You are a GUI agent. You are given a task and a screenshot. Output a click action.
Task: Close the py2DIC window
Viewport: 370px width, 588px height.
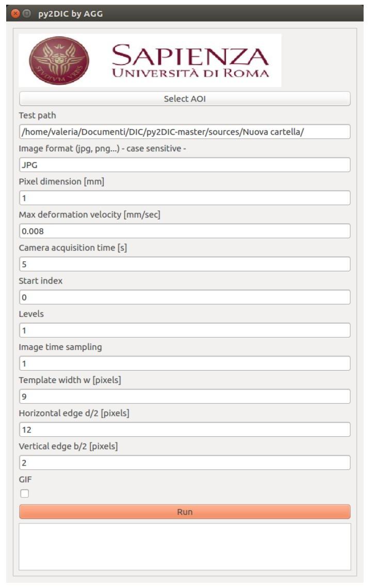coord(15,13)
